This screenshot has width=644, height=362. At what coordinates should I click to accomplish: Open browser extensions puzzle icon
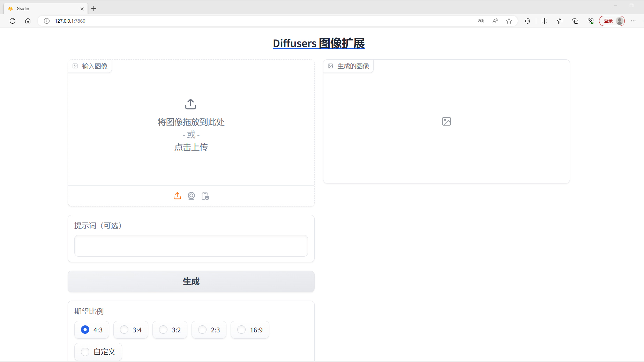(x=527, y=21)
